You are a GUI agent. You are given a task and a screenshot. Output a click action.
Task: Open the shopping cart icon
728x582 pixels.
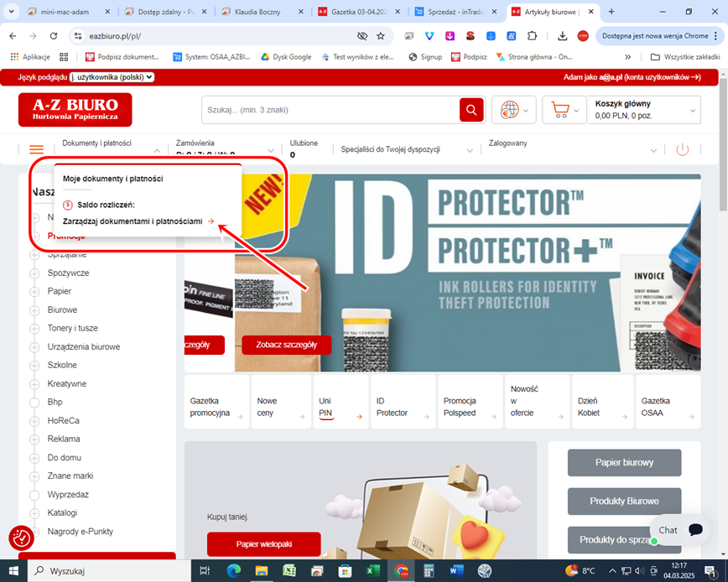tap(560, 110)
